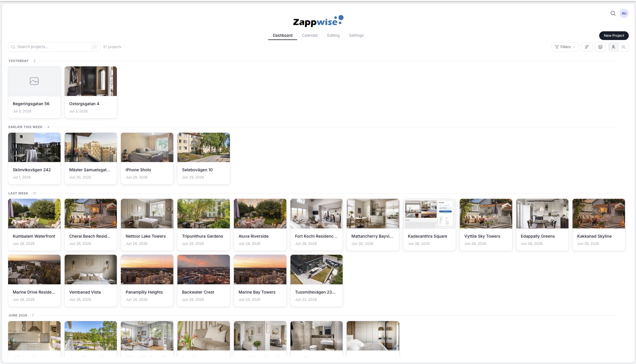Switch to the Editing tab

[333, 35]
